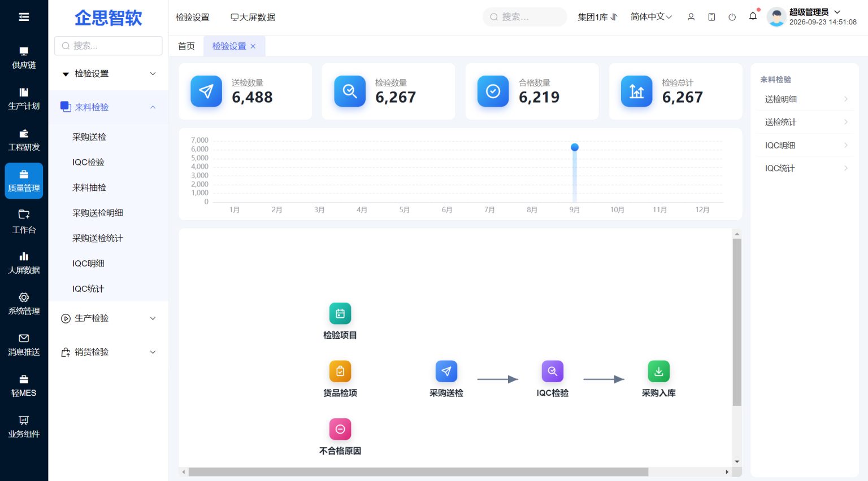868x481 pixels.
Task: Click the 采购入库 flow icon
Action: click(x=659, y=371)
